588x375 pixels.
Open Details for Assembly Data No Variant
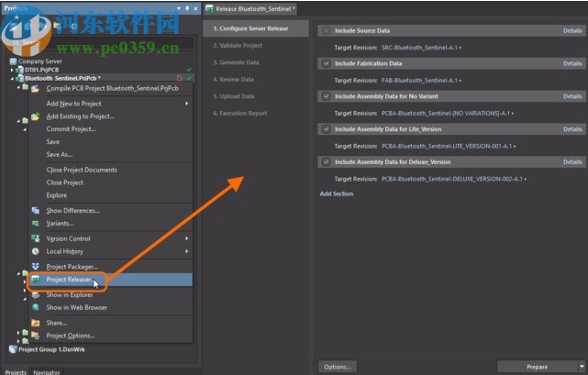572,96
